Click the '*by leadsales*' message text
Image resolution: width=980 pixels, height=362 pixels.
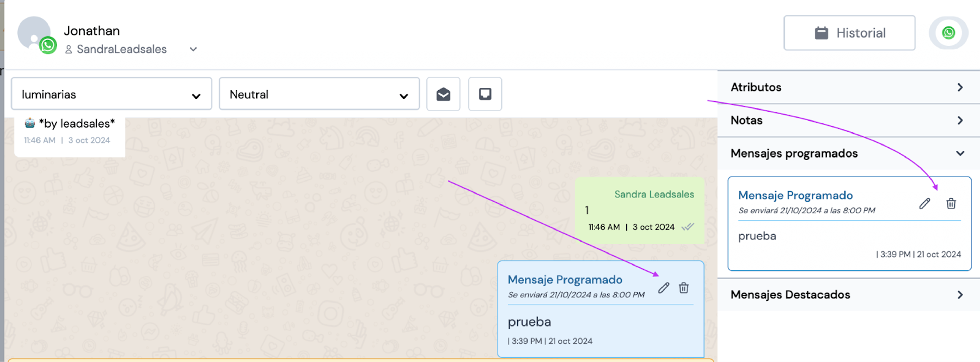point(77,123)
